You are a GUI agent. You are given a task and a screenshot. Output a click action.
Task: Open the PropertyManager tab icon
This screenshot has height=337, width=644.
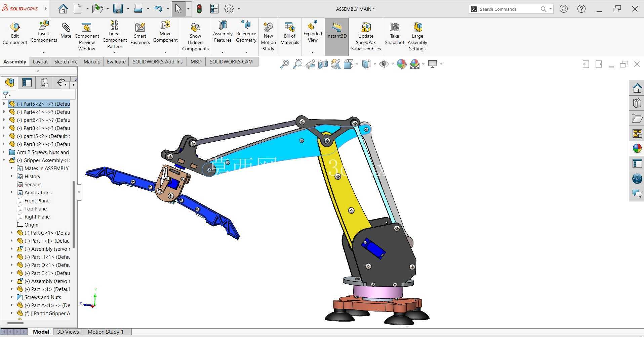pyautogui.click(x=27, y=83)
